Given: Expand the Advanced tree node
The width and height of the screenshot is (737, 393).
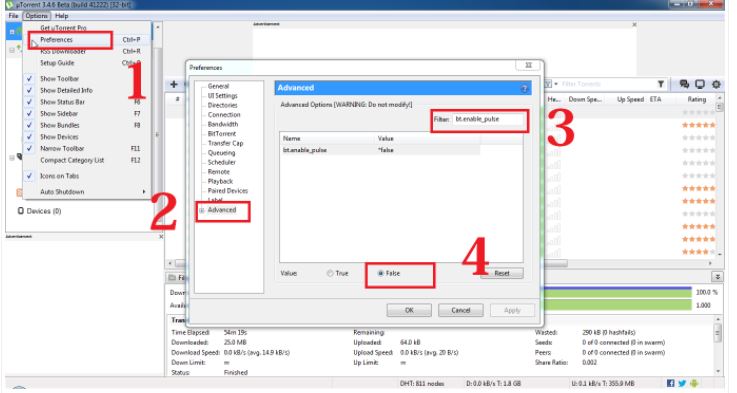Looking at the screenshot, I should pos(202,210).
